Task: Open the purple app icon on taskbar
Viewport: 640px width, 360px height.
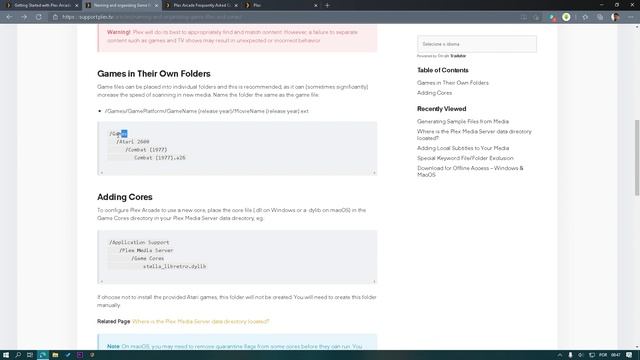Action: [80, 355]
